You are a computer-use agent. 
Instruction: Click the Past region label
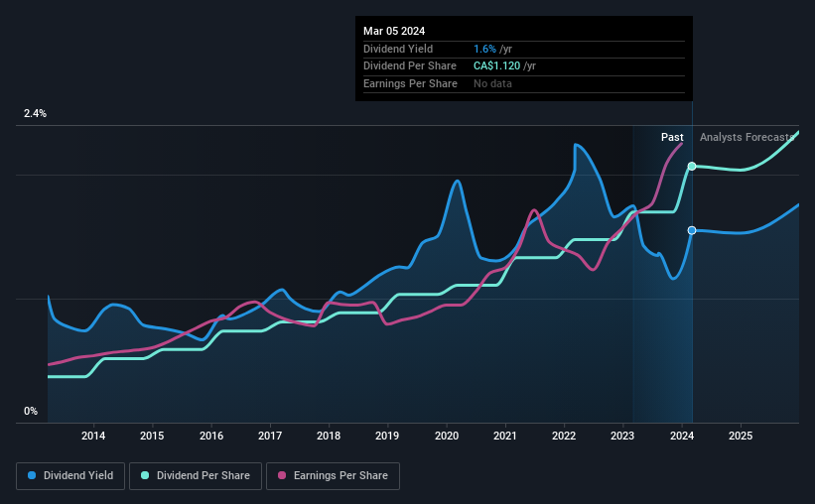click(672, 137)
